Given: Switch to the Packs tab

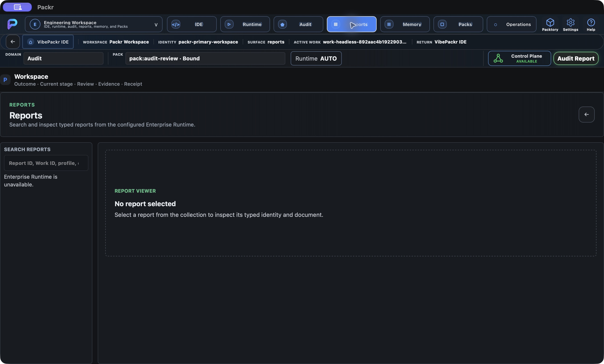Looking at the screenshot, I should click(x=458, y=24).
